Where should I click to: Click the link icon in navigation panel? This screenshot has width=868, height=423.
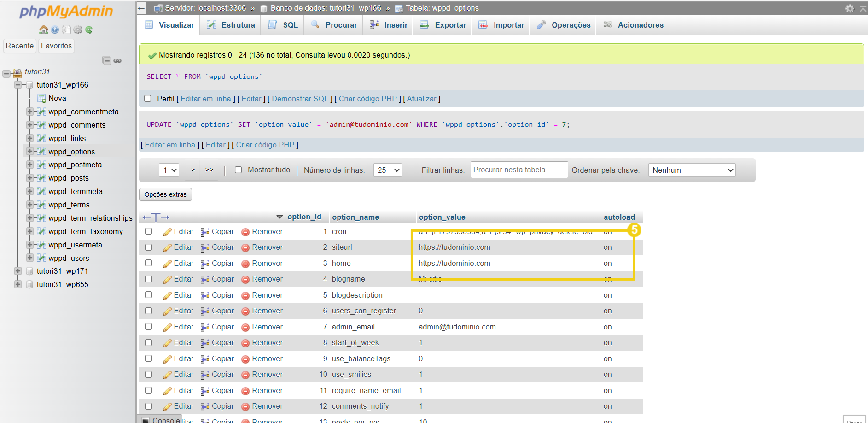(x=118, y=60)
